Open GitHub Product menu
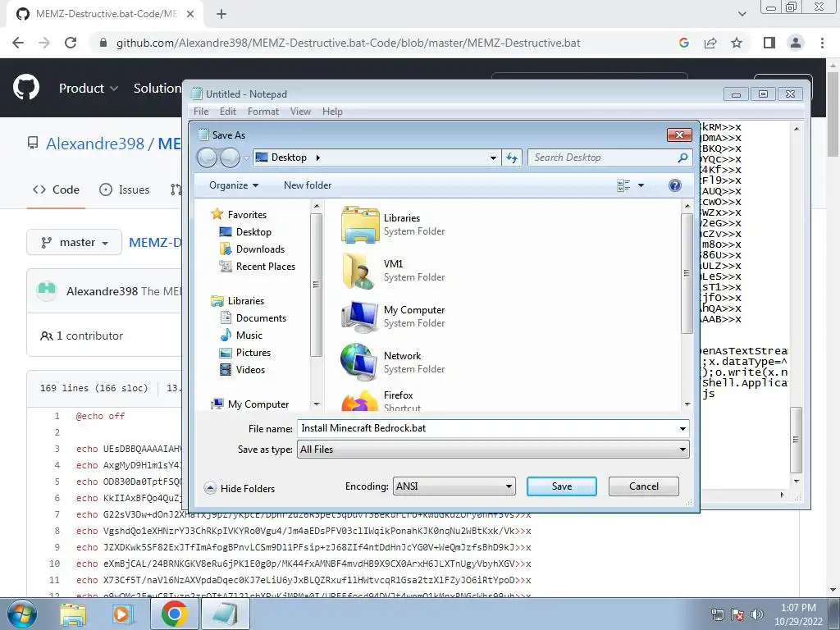The image size is (840, 630). [89, 88]
